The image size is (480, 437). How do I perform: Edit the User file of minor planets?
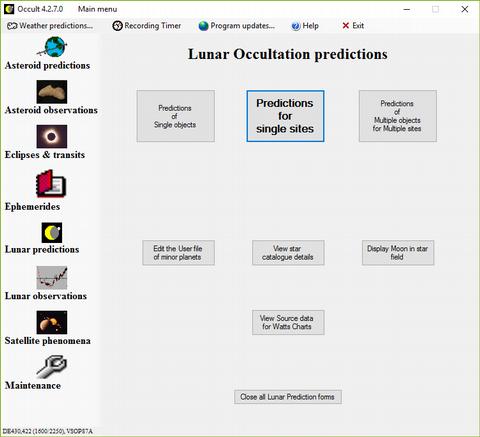pos(178,253)
